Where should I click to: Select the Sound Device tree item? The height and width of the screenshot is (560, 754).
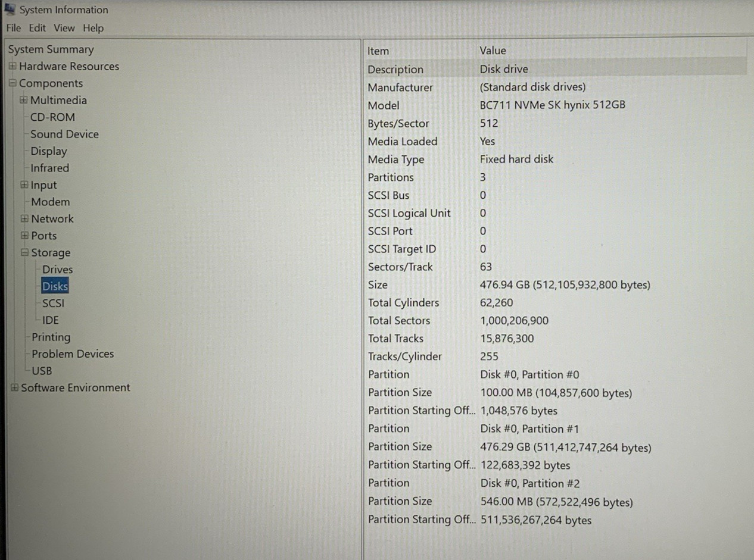(x=64, y=134)
